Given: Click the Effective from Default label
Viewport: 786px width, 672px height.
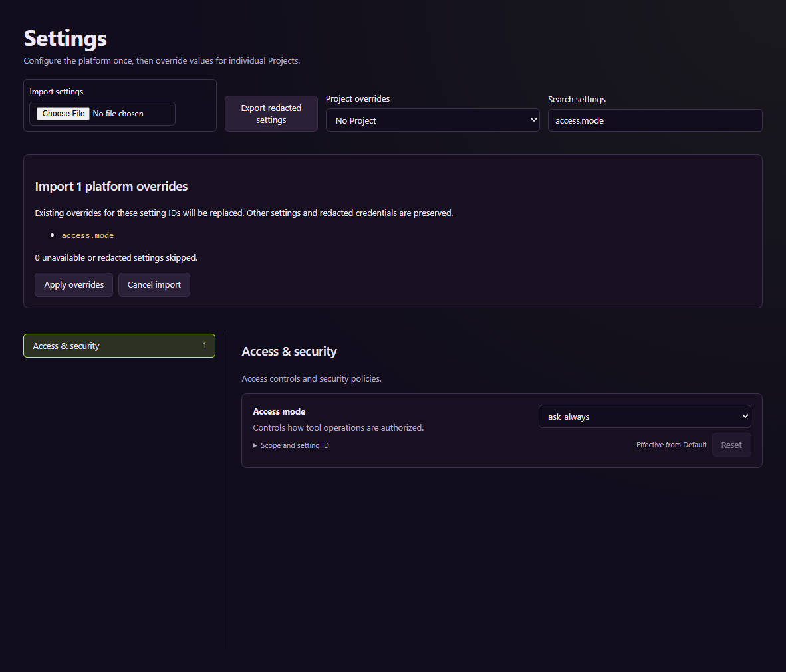Looking at the screenshot, I should pos(671,445).
